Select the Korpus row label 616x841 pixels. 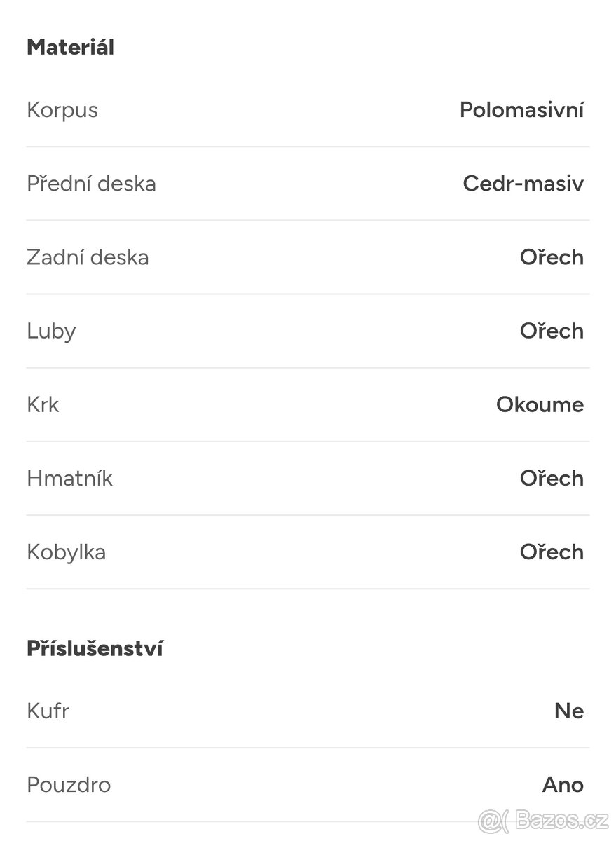(x=62, y=110)
